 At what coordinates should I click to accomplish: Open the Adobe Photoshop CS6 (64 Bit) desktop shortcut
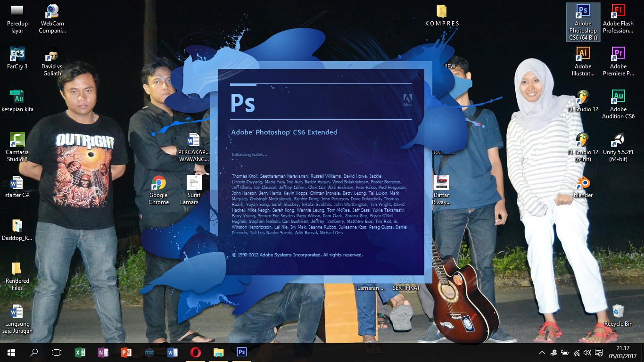tap(583, 22)
